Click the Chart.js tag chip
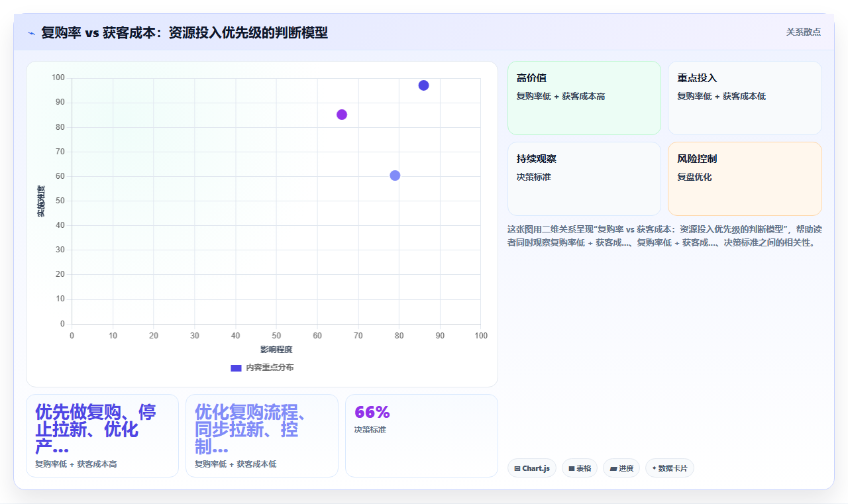Viewport: 848px width, 504px height. point(532,468)
